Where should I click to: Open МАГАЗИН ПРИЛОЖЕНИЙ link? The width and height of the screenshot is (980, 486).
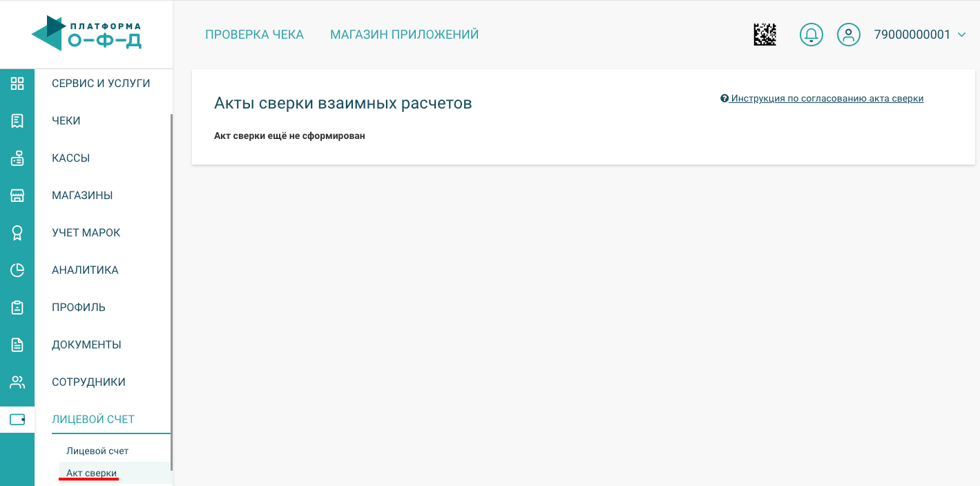point(405,35)
